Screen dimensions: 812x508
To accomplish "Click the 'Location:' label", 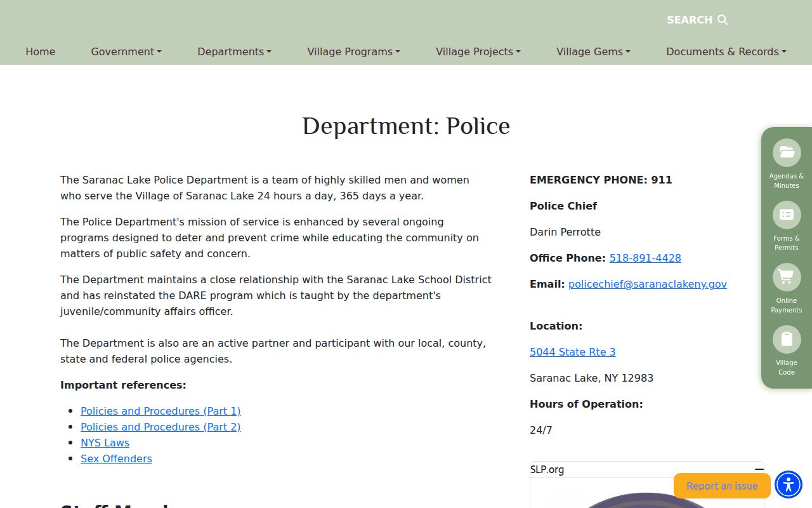I will coord(556,326).
